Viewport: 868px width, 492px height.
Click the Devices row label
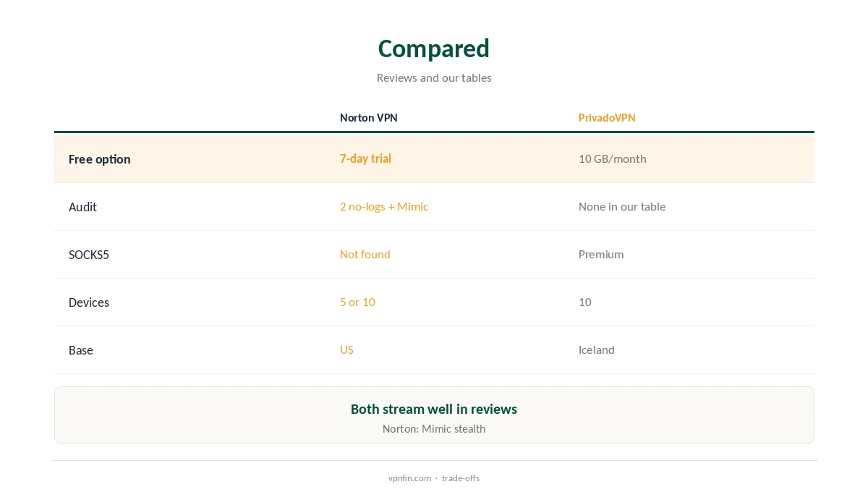tap(89, 302)
